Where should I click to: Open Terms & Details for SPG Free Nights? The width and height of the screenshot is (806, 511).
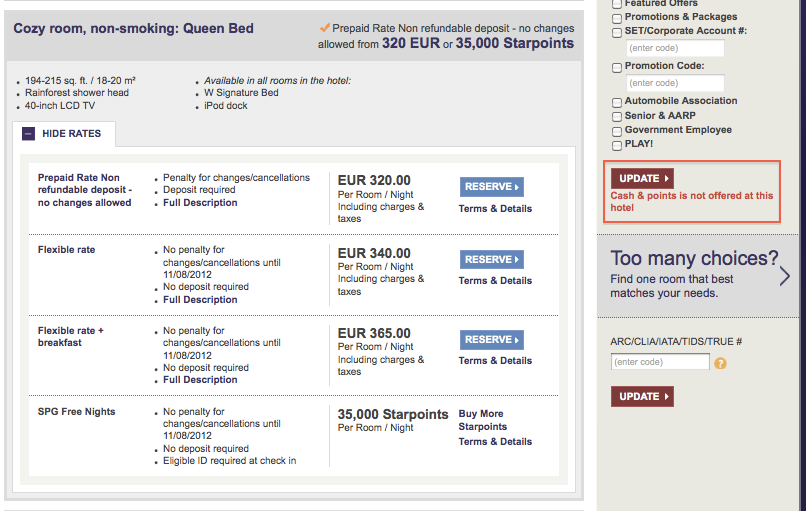coord(495,441)
